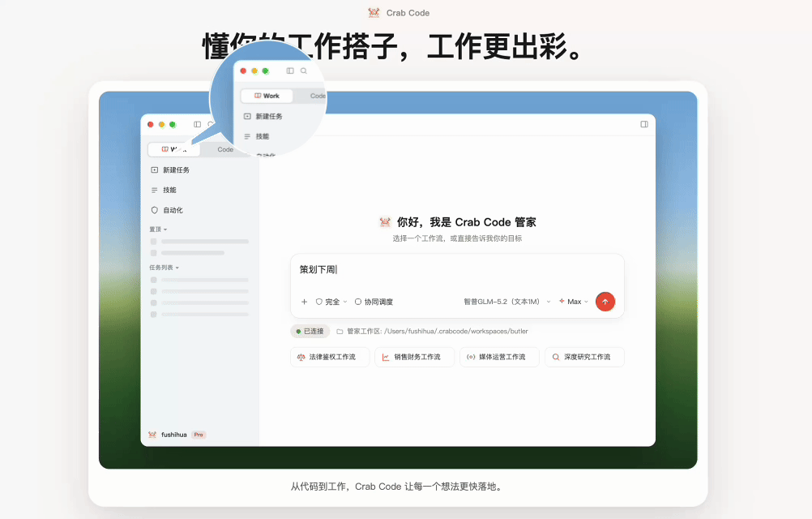812x519 pixels.
Task: Click the sidebar icon in the magnified bubble
Action: click(290, 71)
